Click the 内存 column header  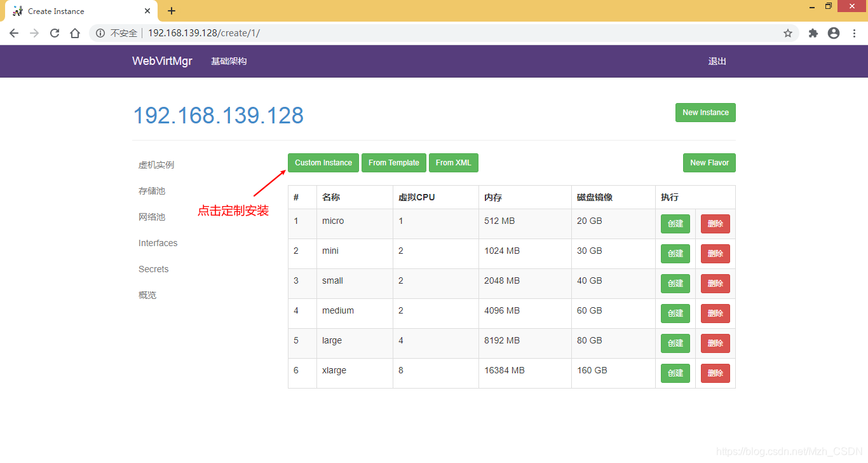[x=493, y=197]
